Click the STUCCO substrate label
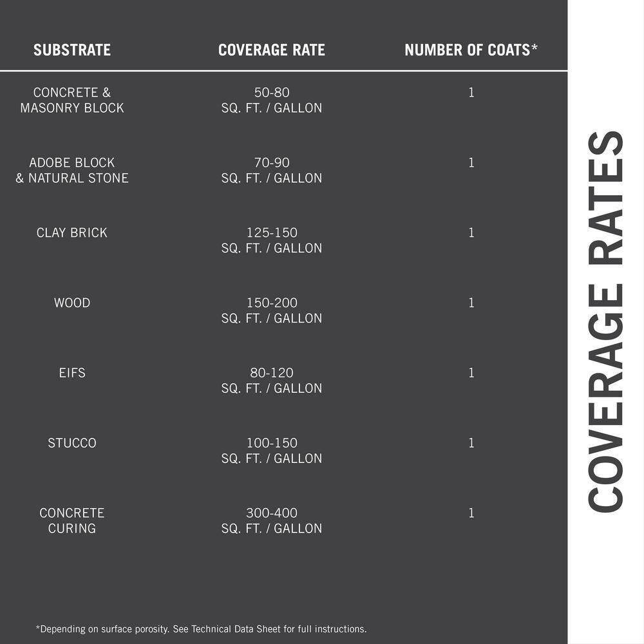The image size is (644, 644). click(72, 443)
